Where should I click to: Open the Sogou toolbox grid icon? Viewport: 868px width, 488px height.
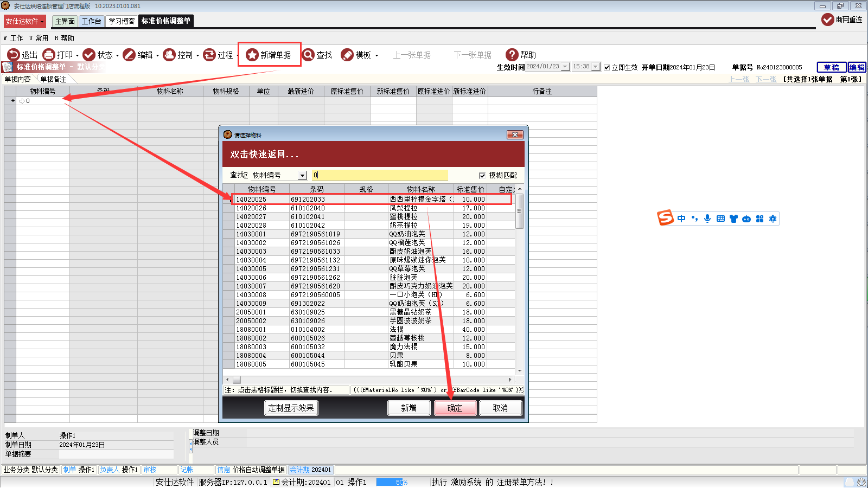click(x=759, y=219)
